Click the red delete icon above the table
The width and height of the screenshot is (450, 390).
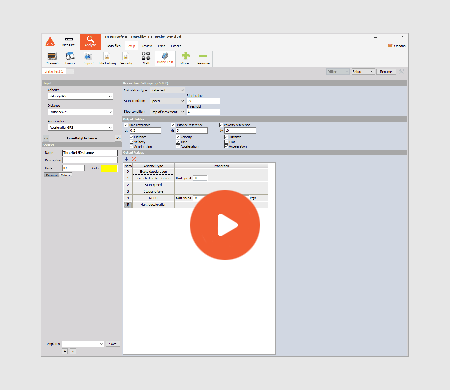click(x=134, y=159)
